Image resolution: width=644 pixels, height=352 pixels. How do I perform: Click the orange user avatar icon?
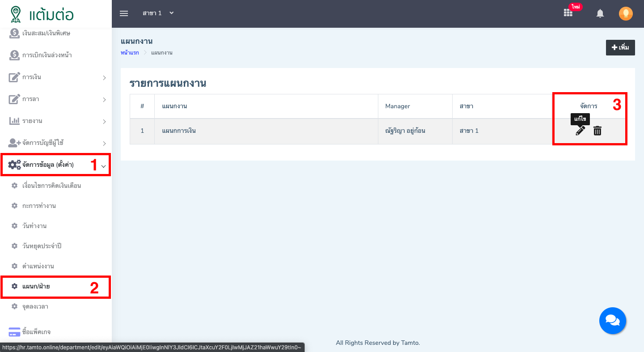point(626,13)
